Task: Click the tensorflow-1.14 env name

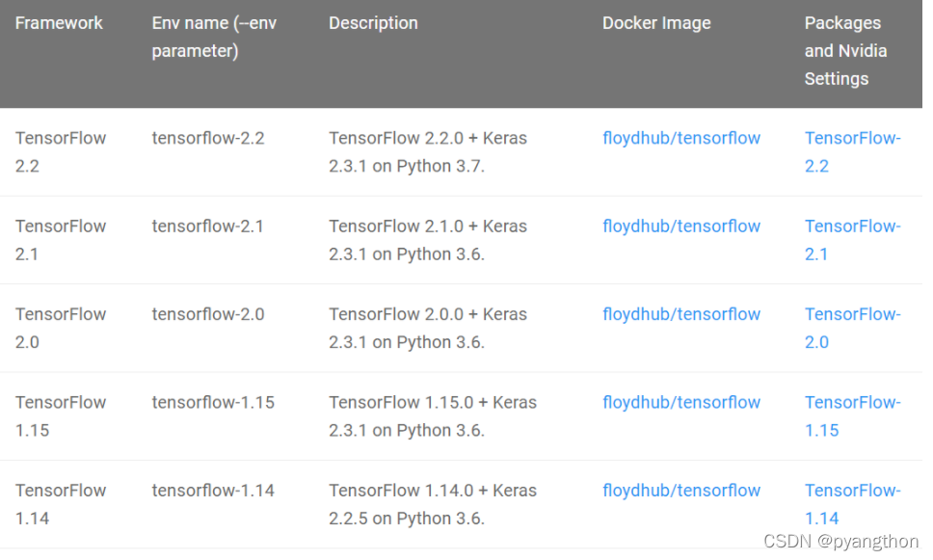Action: tap(213, 491)
